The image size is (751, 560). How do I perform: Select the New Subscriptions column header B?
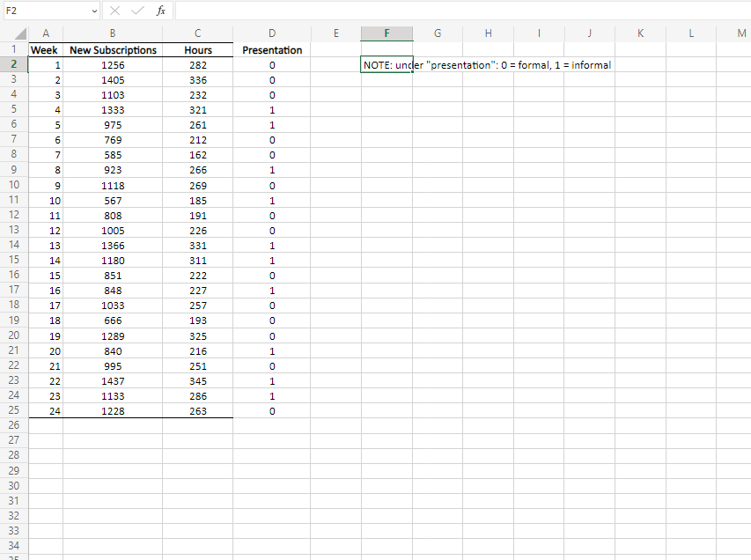[113, 33]
